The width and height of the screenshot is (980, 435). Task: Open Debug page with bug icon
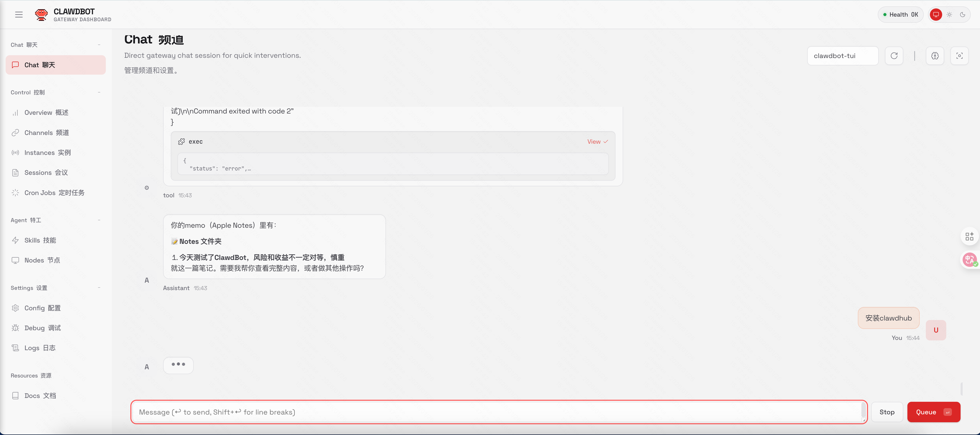pos(42,328)
